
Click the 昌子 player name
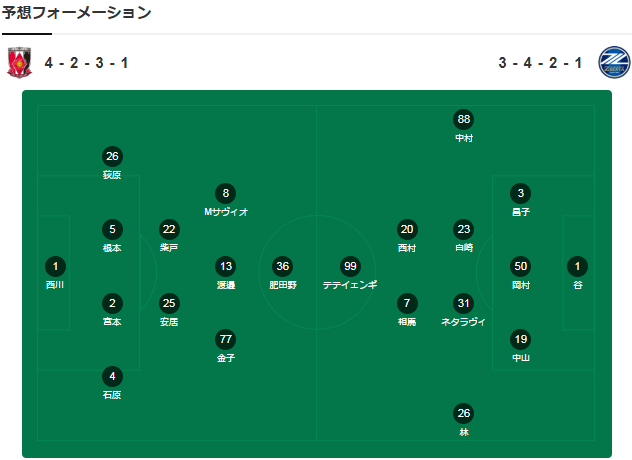[x=520, y=212]
